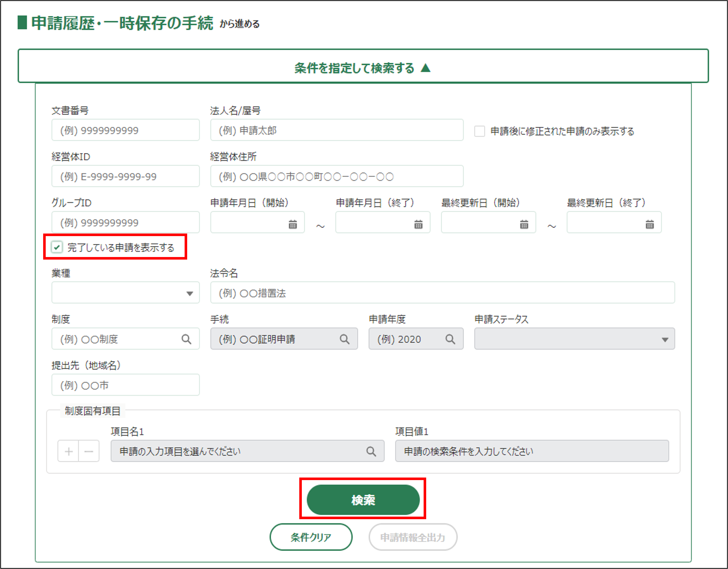Click the minus button to remove item row

coord(89,451)
